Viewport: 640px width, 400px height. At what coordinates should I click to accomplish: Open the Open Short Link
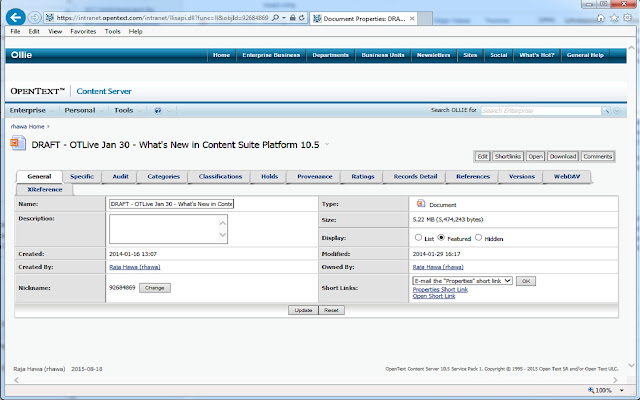coord(434,296)
